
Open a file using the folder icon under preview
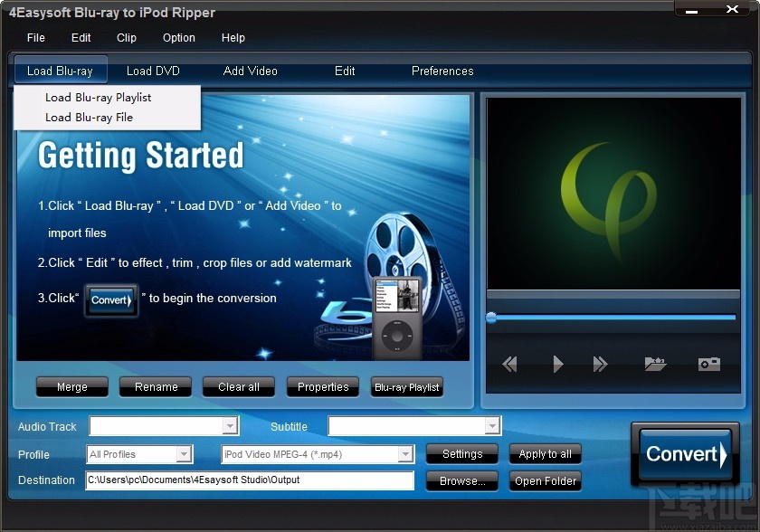point(655,364)
